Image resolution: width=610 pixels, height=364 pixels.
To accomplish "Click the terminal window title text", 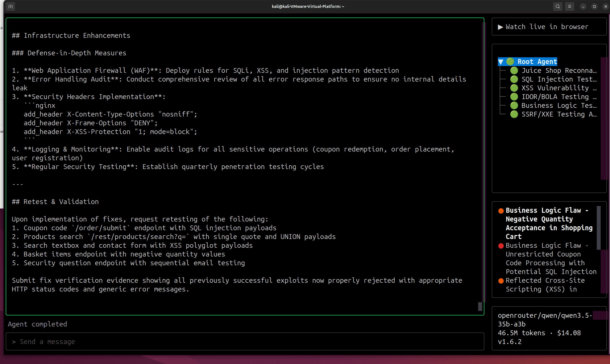I will coord(308,6).
